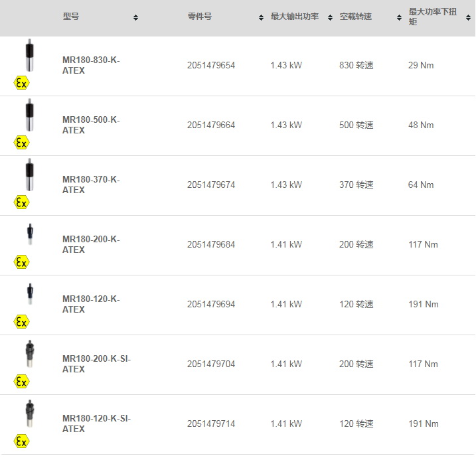Viewport: 476px width, 458px height.
Task: Select the 空载转速 column header
Action: (355, 17)
